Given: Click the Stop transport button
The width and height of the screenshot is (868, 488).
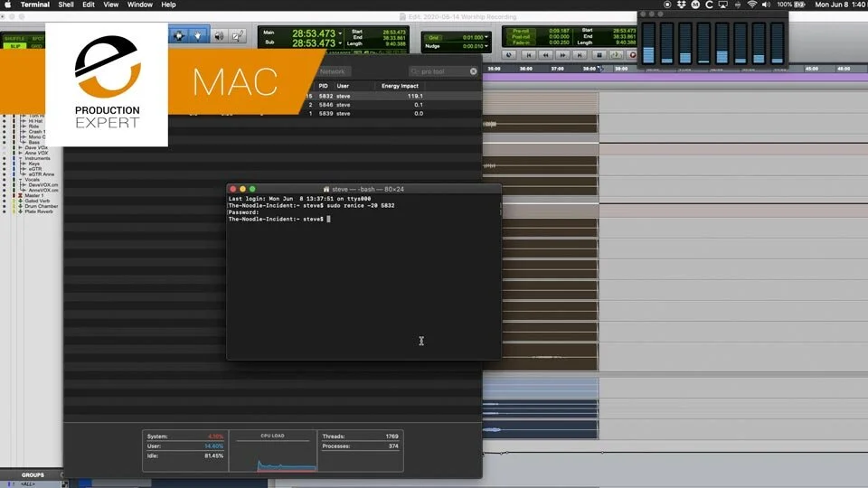Looking at the screenshot, I should tap(599, 55).
